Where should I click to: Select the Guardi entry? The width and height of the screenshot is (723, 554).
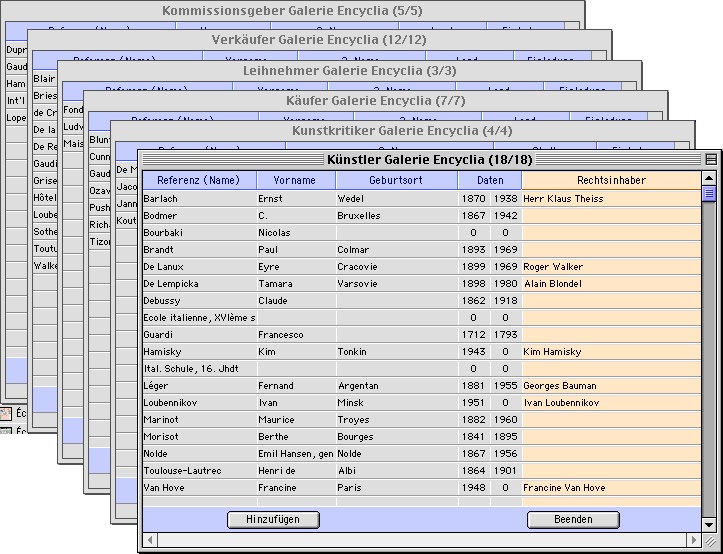(x=158, y=335)
